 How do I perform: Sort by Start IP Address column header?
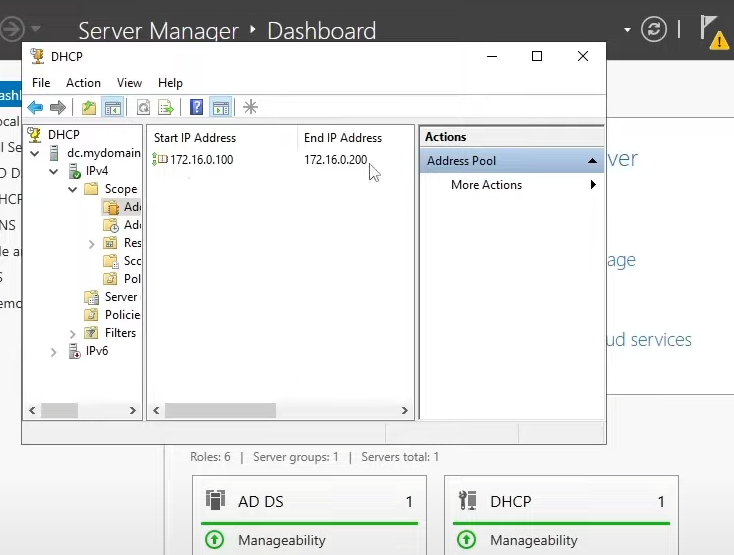coord(222,138)
